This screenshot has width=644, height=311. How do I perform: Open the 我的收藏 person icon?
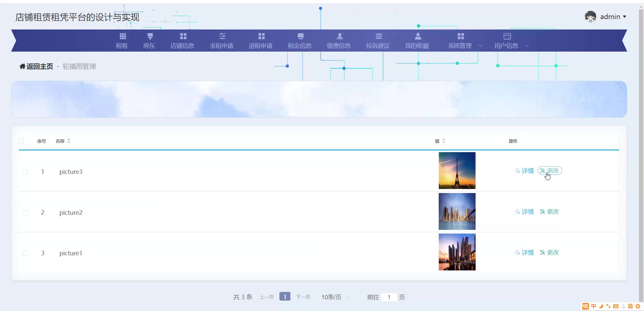coord(418,36)
